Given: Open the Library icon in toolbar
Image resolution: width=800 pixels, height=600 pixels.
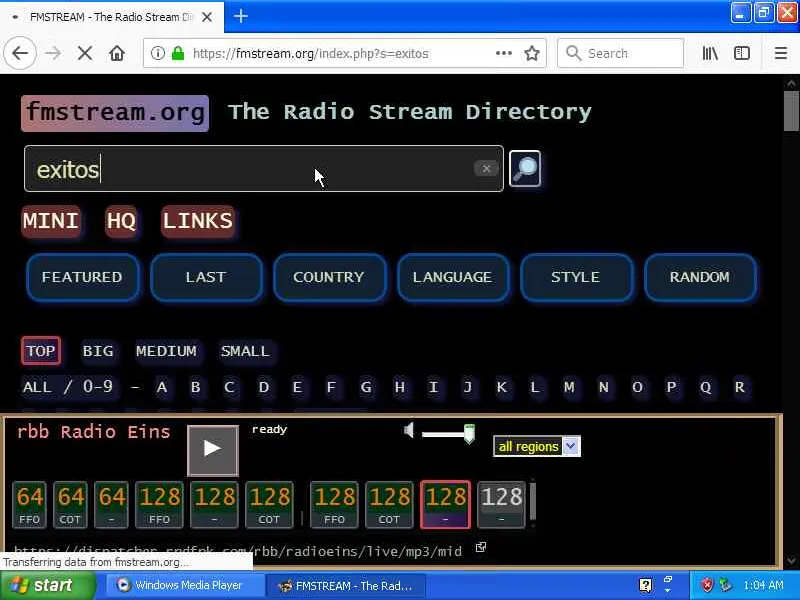Looking at the screenshot, I should 710,53.
